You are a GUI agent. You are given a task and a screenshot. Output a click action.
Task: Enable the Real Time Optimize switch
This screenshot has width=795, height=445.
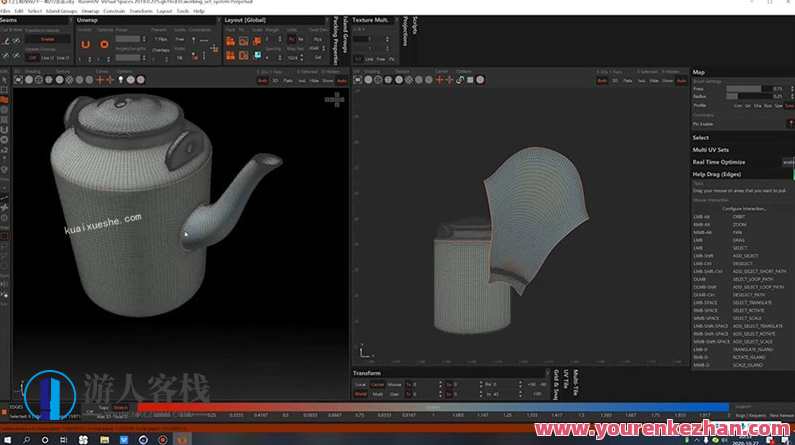click(x=788, y=161)
